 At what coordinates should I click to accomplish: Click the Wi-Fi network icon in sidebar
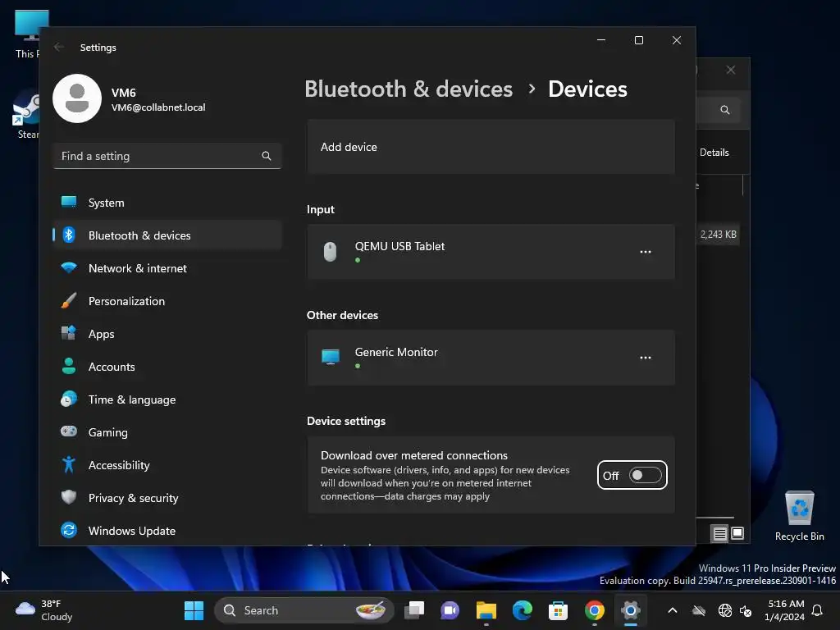coord(69,267)
